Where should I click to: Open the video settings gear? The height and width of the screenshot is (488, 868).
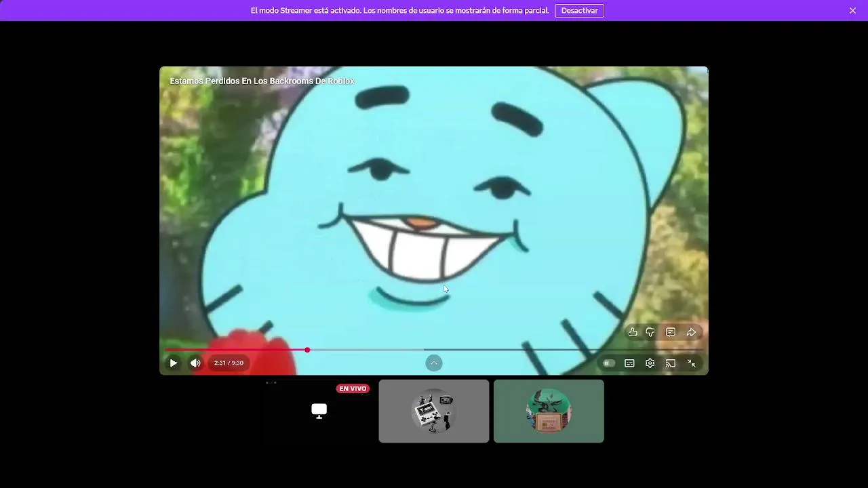pyautogui.click(x=650, y=363)
